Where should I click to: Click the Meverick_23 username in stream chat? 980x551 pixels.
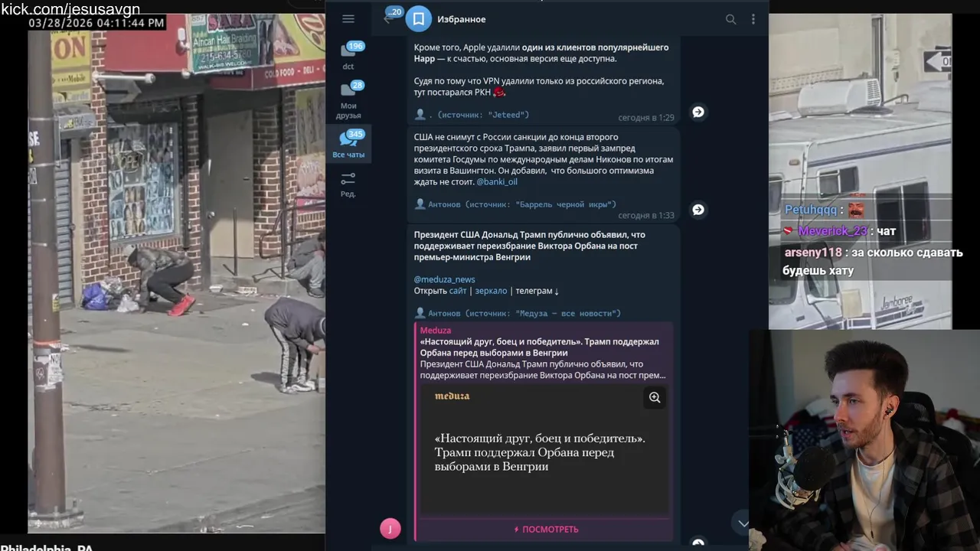click(x=833, y=231)
